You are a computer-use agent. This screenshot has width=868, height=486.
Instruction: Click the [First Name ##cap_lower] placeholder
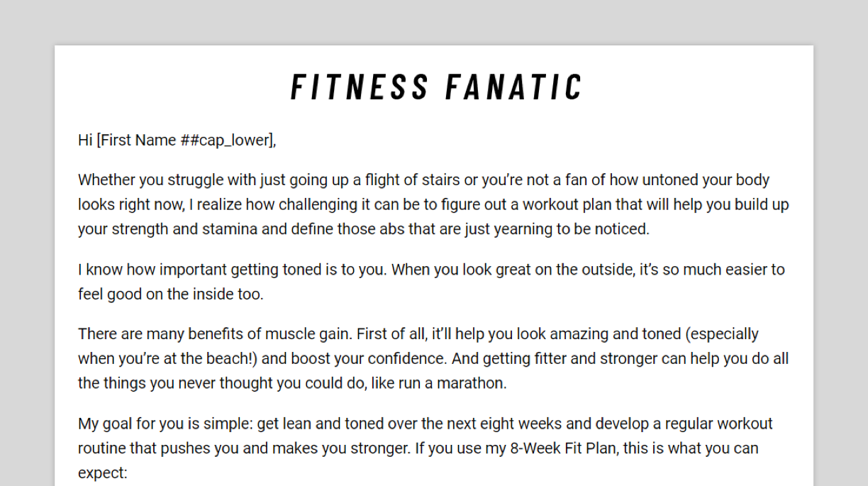(x=185, y=140)
